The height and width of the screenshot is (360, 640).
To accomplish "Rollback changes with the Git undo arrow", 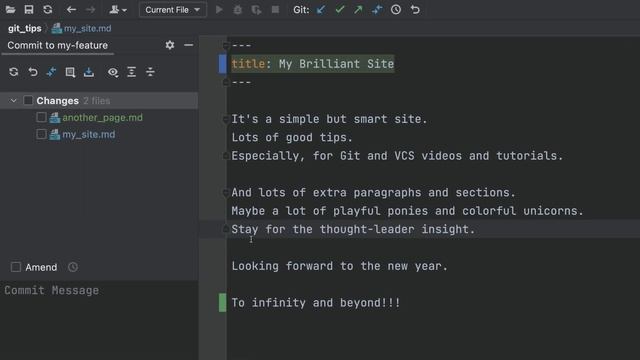I will pos(415,9).
